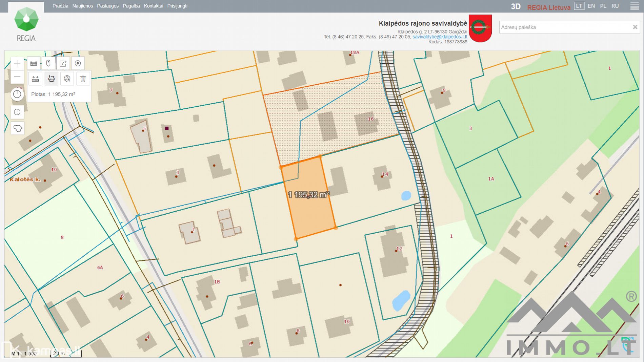This screenshot has height=362, width=644.
Task: Select the map pin marker tool
Action: pos(48,63)
